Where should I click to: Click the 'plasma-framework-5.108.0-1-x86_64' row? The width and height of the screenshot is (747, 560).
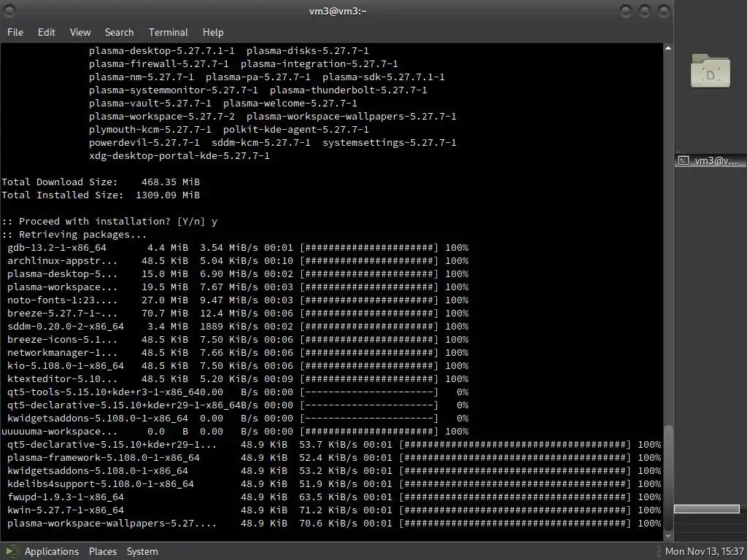pyautogui.click(x=334, y=458)
